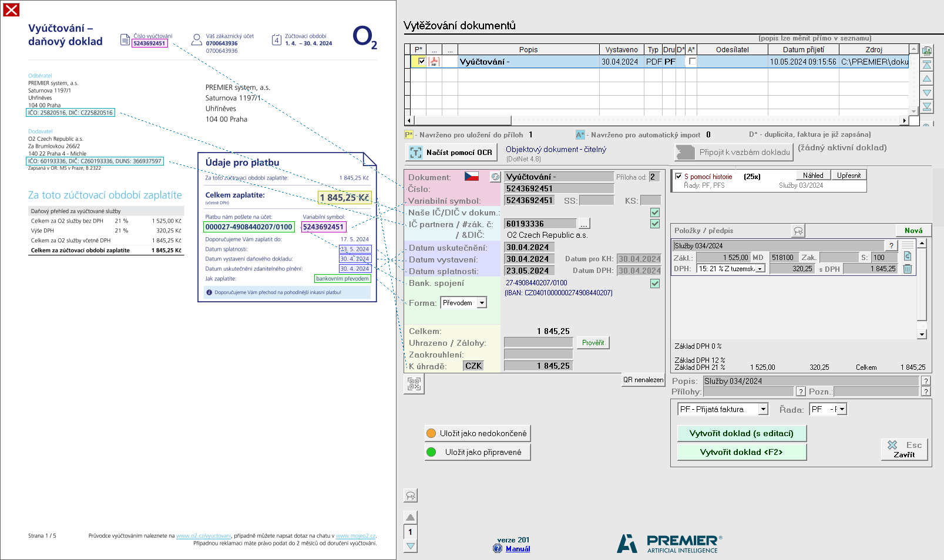Viewport: 944px width, 560px height.
Task: Click the item drag handle lines icon
Action: coord(908,245)
